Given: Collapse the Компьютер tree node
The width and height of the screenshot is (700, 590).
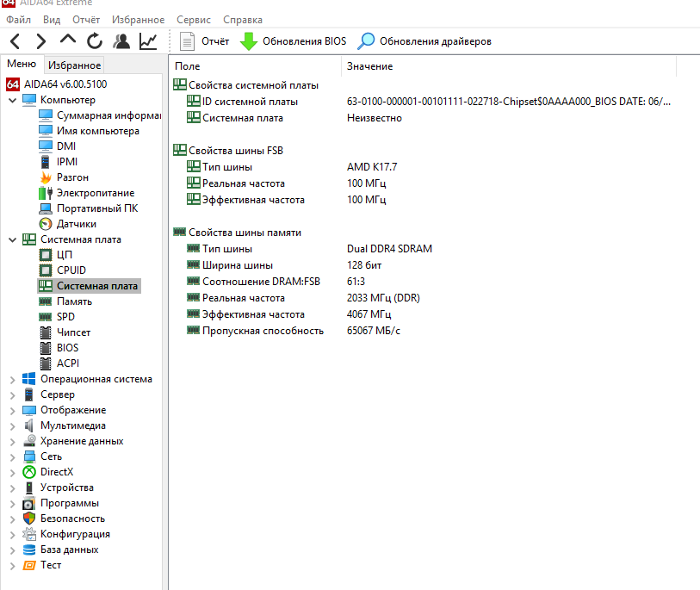Looking at the screenshot, I should tap(13, 100).
